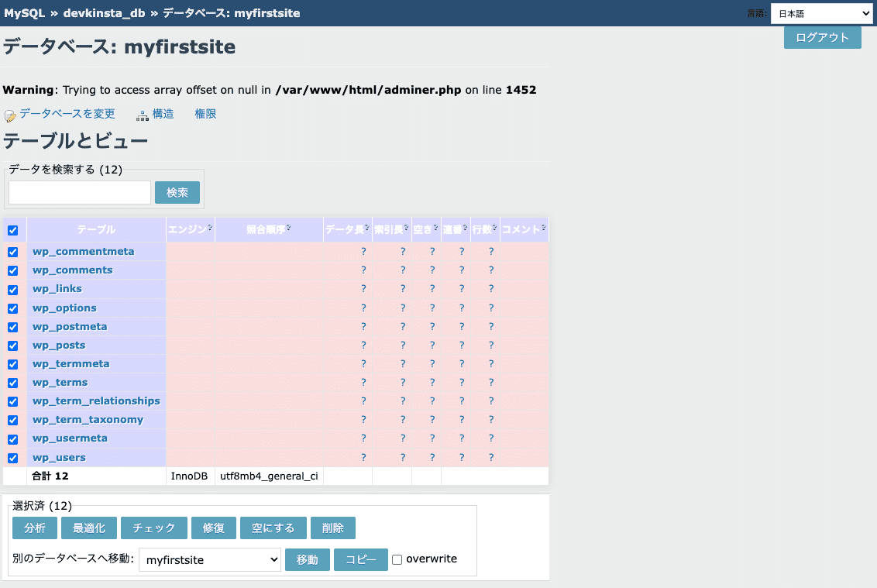Enable the overwrite checkbox
The width and height of the screenshot is (877, 588).
click(397, 559)
